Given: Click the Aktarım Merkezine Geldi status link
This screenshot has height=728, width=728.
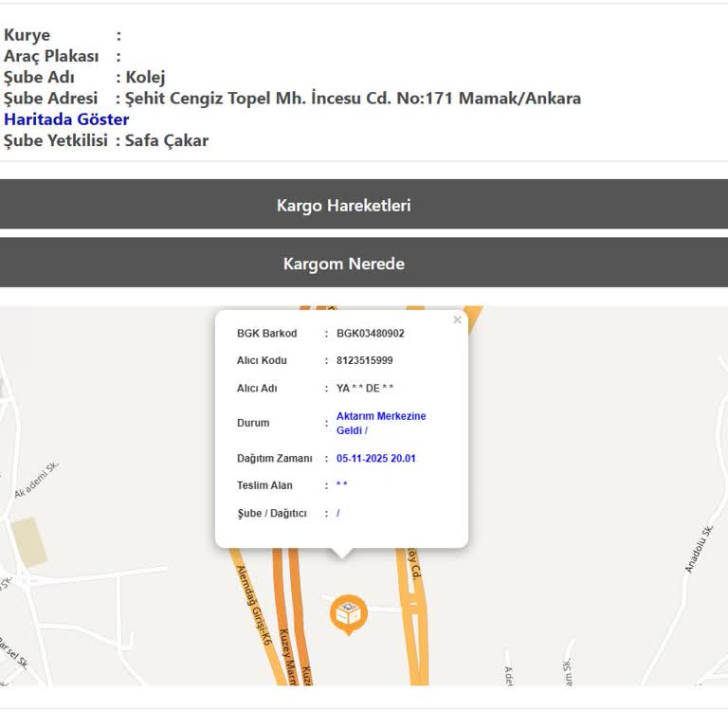Looking at the screenshot, I should coord(380,423).
